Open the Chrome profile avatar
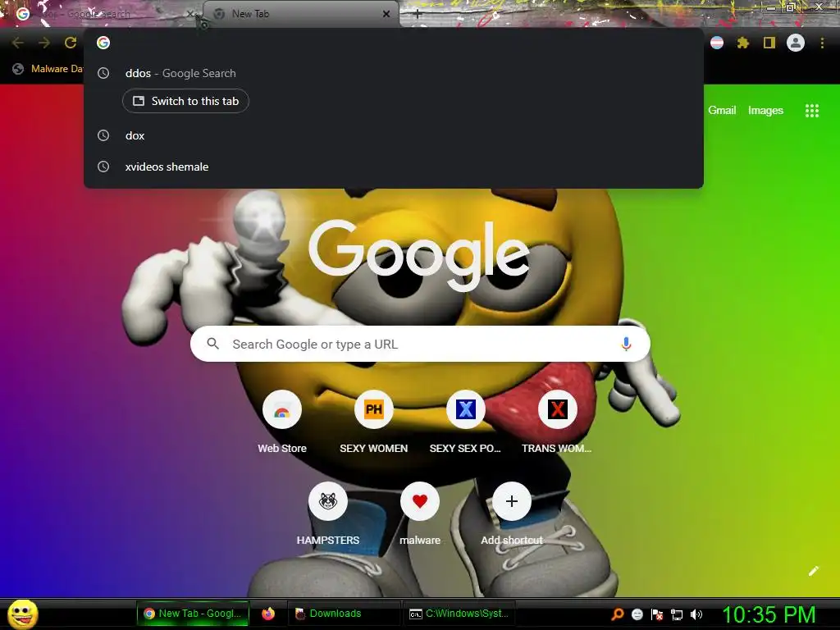Viewport: 840px width, 630px height. pyautogui.click(x=796, y=43)
